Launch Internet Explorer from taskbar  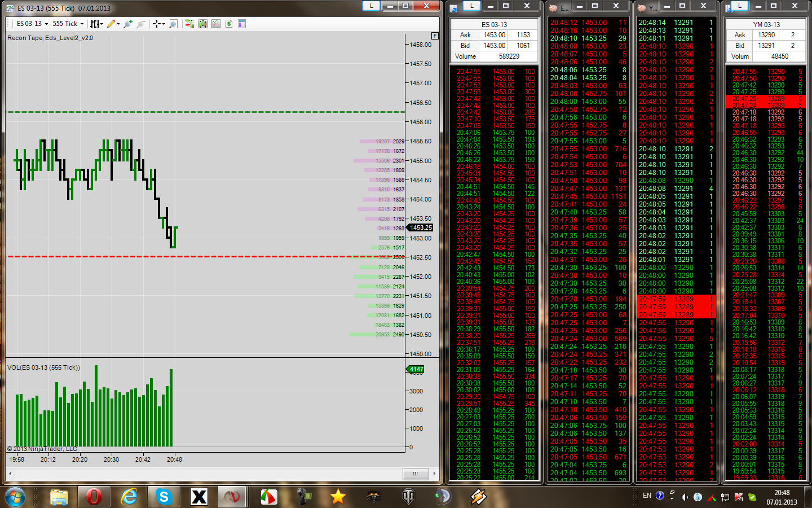[x=129, y=497]
